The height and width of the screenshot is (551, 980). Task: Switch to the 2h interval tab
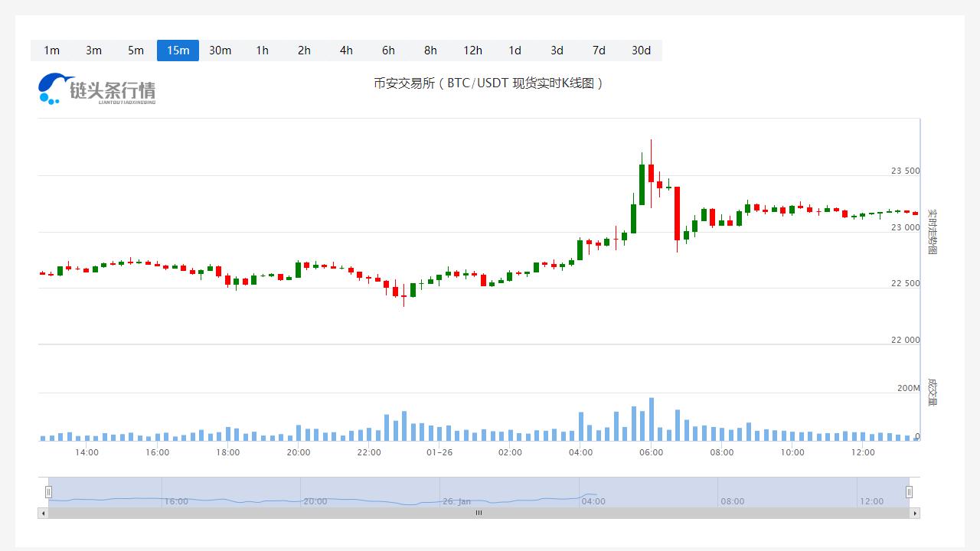[x=304, y=51]
